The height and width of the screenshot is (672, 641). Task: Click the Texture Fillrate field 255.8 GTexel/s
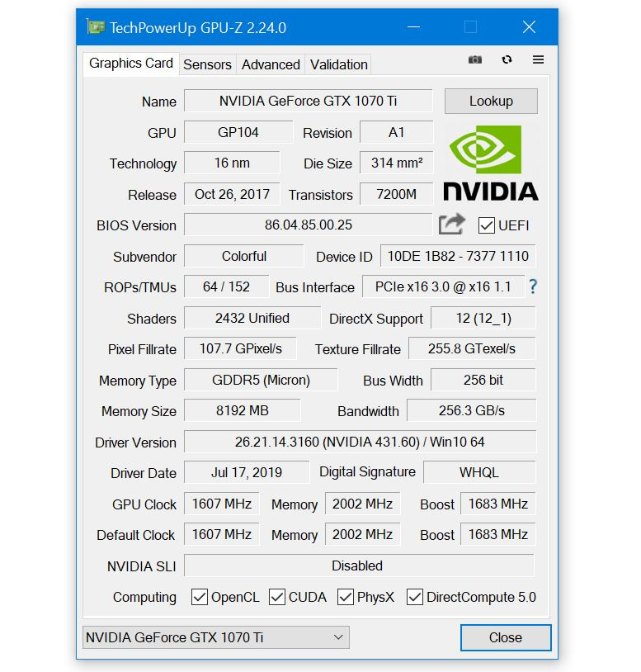coord(472,348)
